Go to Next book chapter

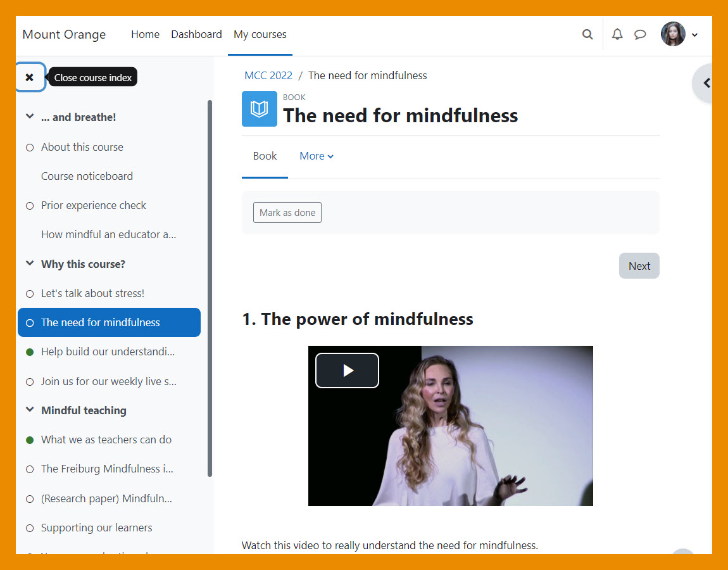(x=639, y=266)
